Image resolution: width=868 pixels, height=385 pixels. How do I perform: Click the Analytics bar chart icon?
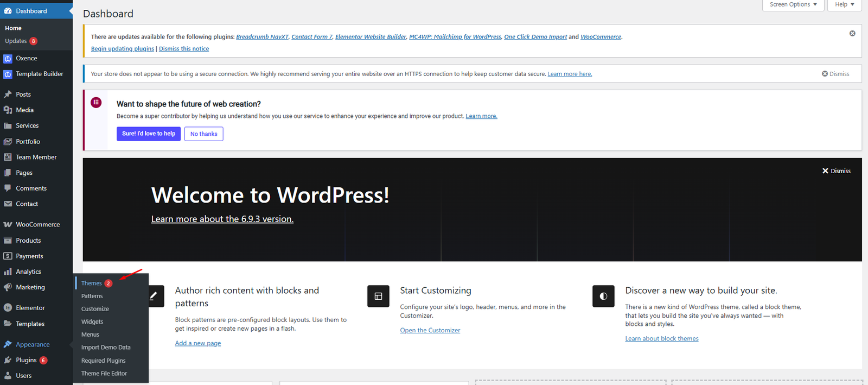coord(8,272)
